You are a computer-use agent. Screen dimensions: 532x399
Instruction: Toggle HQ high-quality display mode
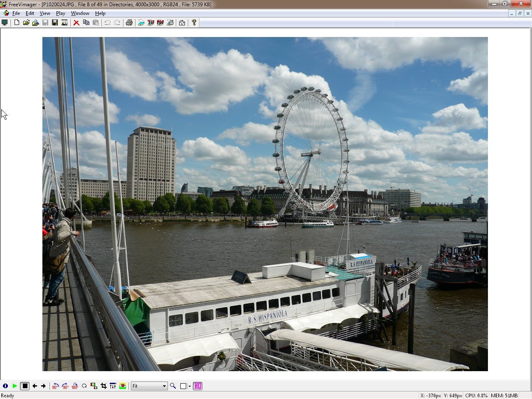click(x=198, y=386)
